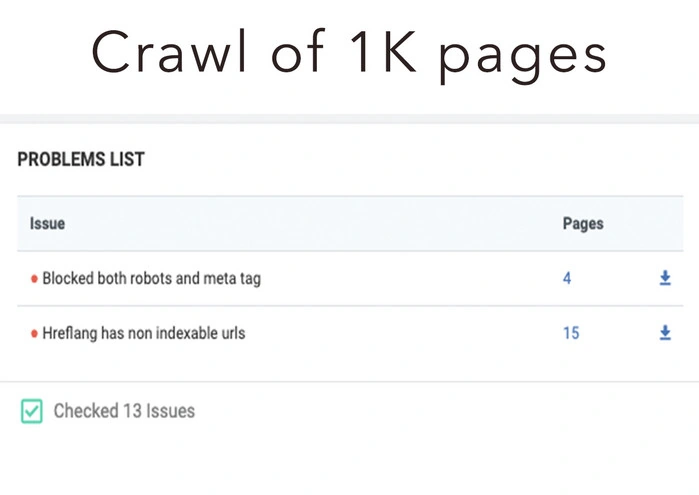This screenshot has height=495, width=699.
Task: Select 'Blocked both robots and meta tag' issue
Action: point(151,279)
